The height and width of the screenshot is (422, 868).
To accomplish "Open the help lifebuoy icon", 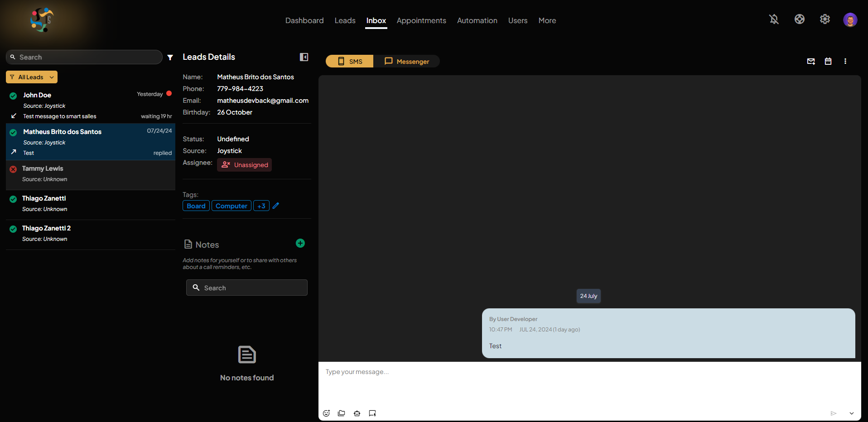I will pos(799,19).
